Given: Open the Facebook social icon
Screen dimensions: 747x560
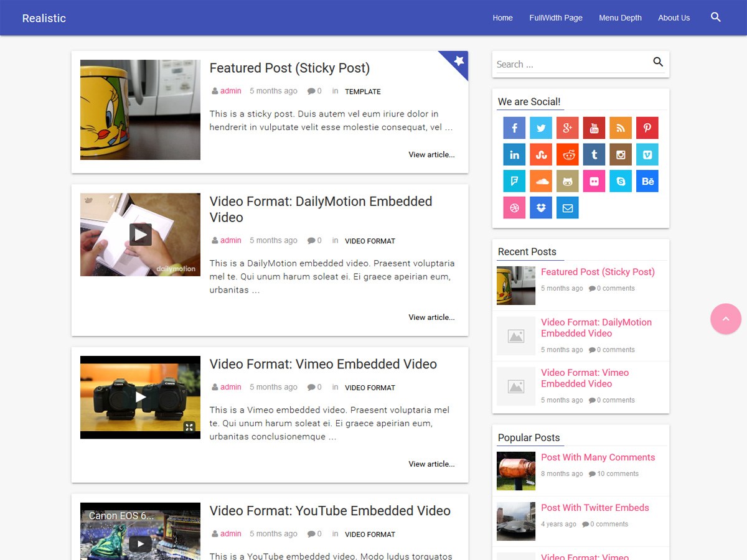Looking at the screenshot, I should pos(514,128).
